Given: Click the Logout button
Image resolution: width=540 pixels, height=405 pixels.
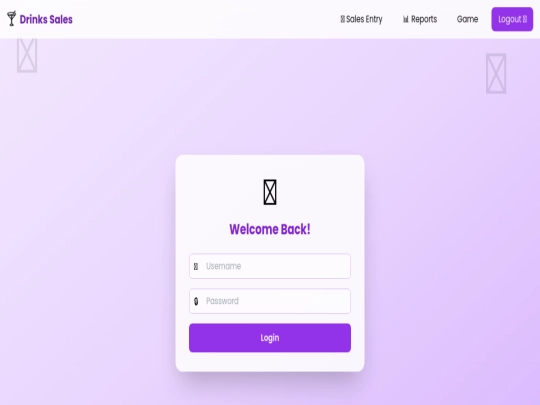Looking at the screenshot, I should pyautogui.click(x=512, y=19).
